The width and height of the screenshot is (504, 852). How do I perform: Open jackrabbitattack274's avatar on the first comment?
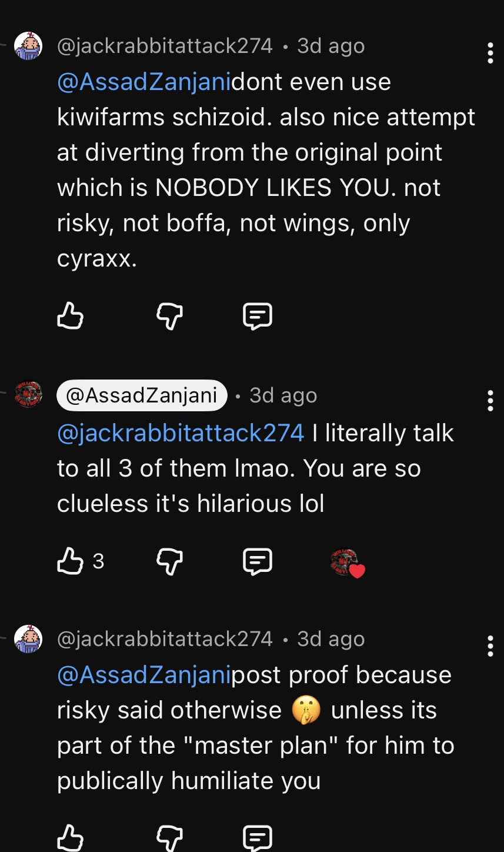point(28,46)
